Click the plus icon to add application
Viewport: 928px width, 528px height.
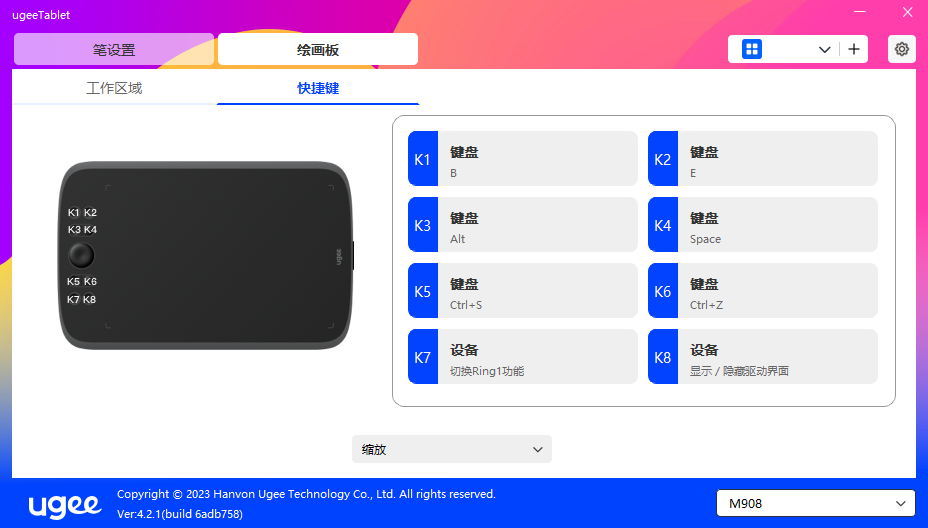coord(853,49)
